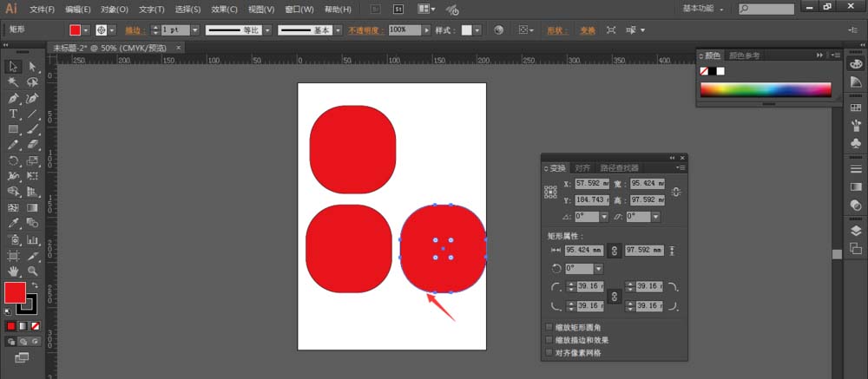This screenshot has width=868, height=379.
Task: Switch to the 对齐 tab
Action: pyautogui.click(x=582, y=167)
